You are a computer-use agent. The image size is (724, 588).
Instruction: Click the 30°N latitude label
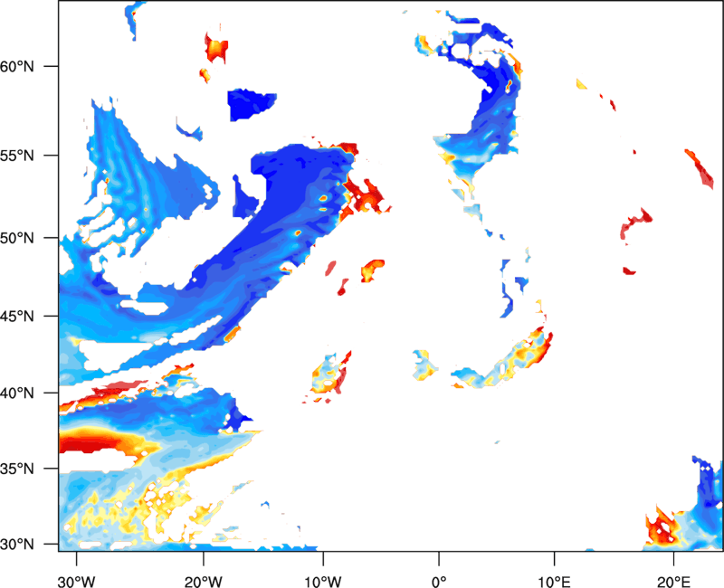point(17,545)
